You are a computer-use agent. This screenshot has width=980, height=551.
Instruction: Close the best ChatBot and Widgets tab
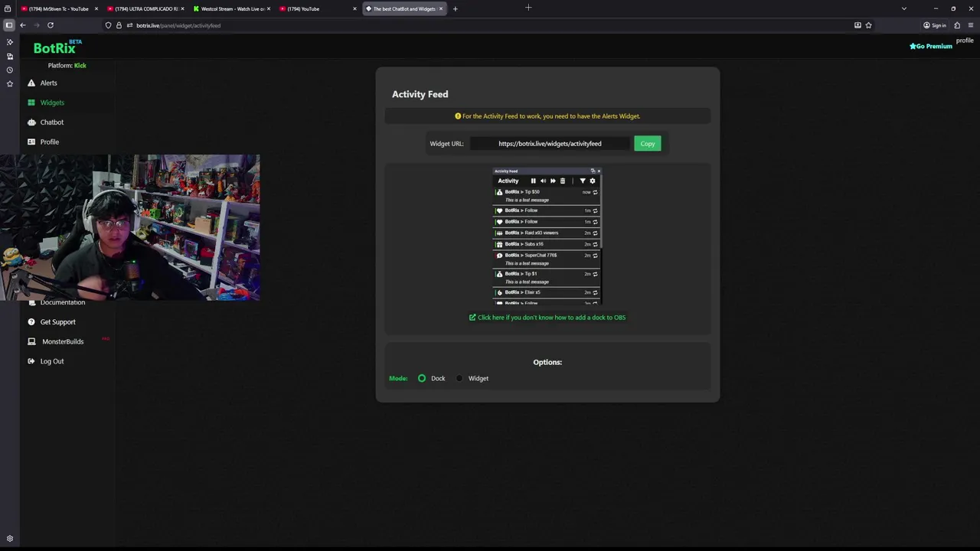[441, 9]
